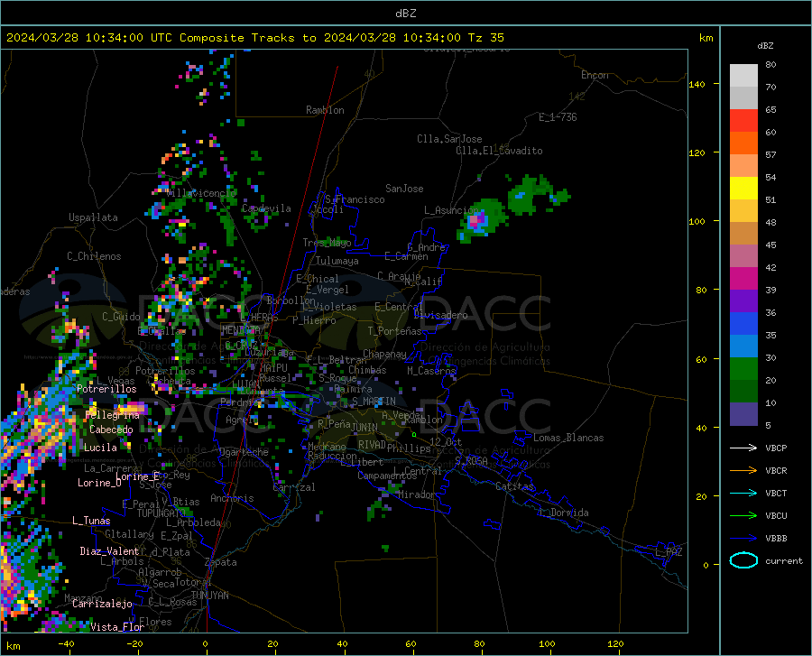812x656 pixels.
Task: Click the Lomas_Blancas place label
Action: (568, 438)
